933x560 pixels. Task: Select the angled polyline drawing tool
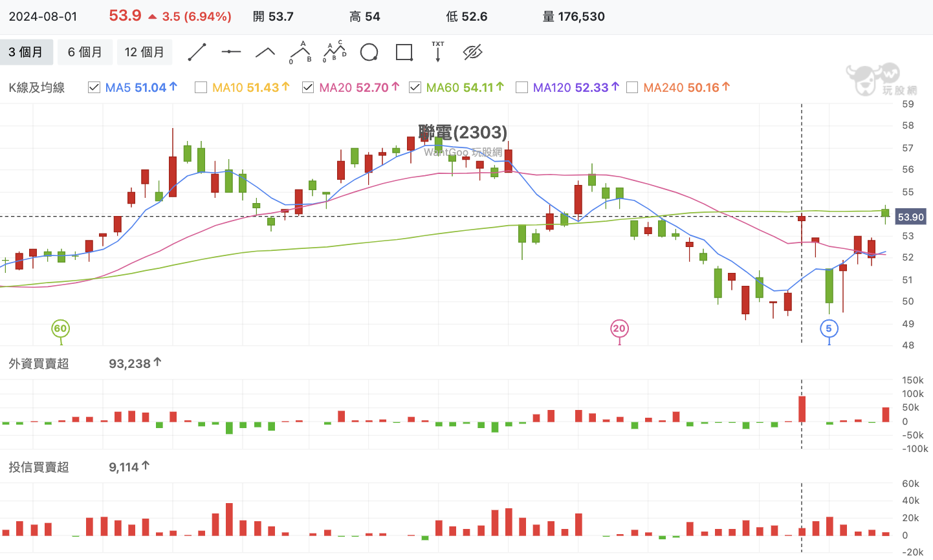(x=265, y=52)
